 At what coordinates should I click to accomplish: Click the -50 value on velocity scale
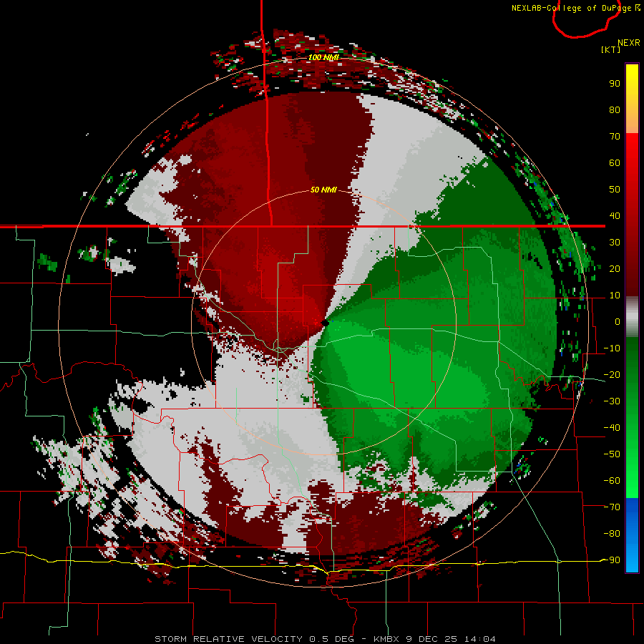tap(612, 454)
